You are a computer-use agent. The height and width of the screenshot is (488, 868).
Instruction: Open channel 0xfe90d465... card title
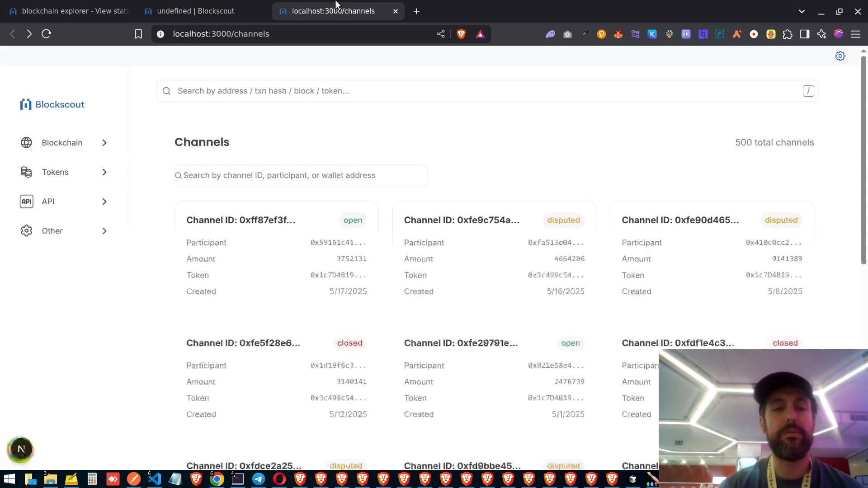click(x=680, y=220)
